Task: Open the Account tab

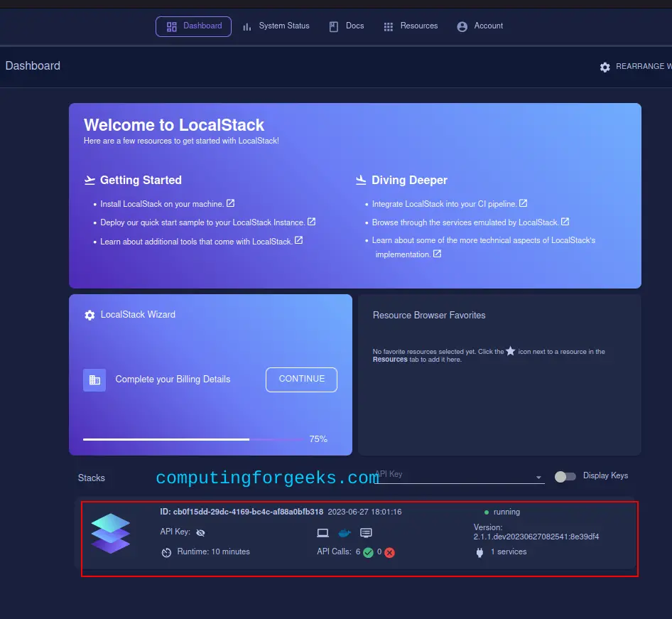Action: pyautogui.click(x=480, y=26)
